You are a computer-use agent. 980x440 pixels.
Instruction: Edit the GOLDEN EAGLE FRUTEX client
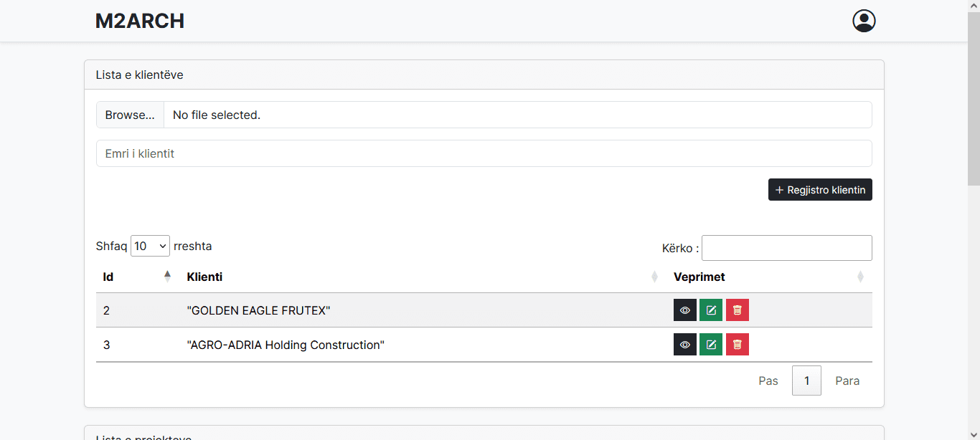(711, 310)
